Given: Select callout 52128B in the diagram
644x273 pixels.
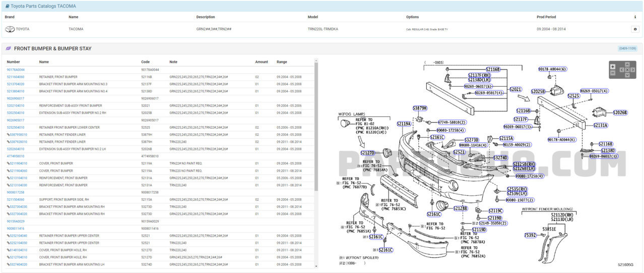Looking at the screenshot, I should pos(461,208).
